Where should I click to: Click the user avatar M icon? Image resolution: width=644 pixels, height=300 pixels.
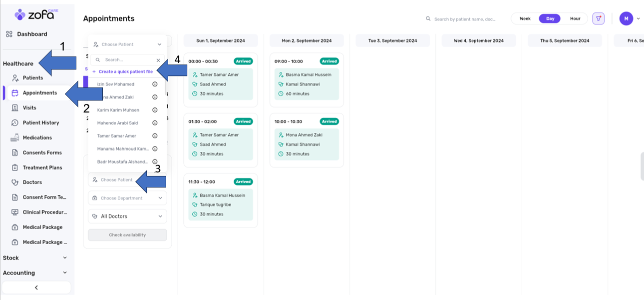(626, 18)
